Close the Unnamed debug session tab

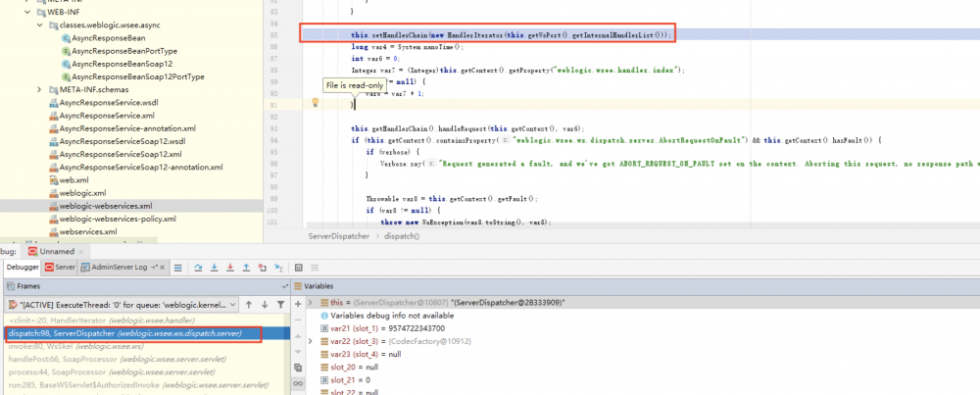(80, 251)
